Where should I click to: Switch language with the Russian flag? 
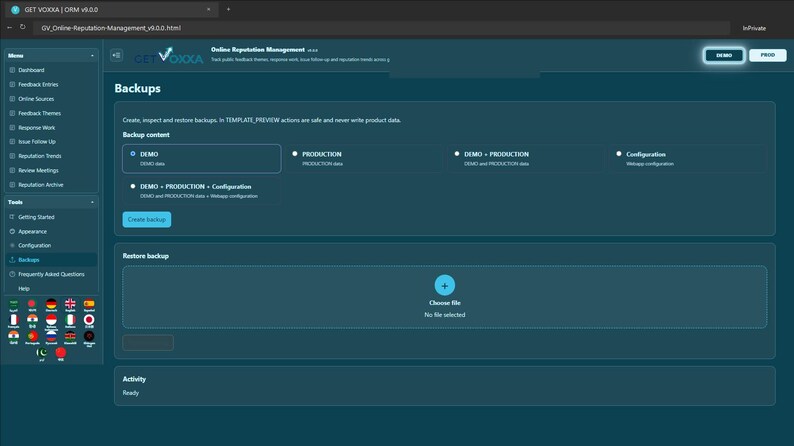(51, 337)
